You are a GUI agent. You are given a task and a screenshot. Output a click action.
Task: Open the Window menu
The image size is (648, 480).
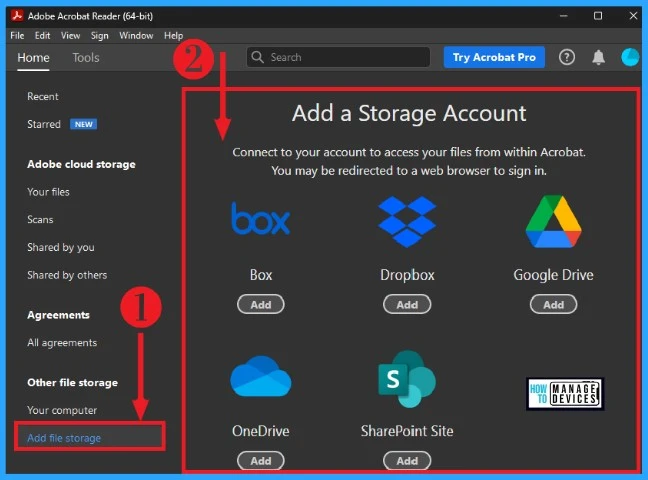136,36
